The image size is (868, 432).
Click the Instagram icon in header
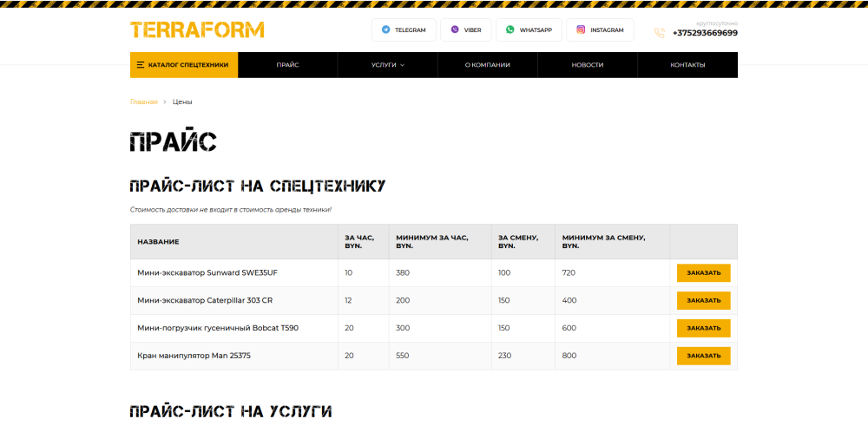pos(581,30)
